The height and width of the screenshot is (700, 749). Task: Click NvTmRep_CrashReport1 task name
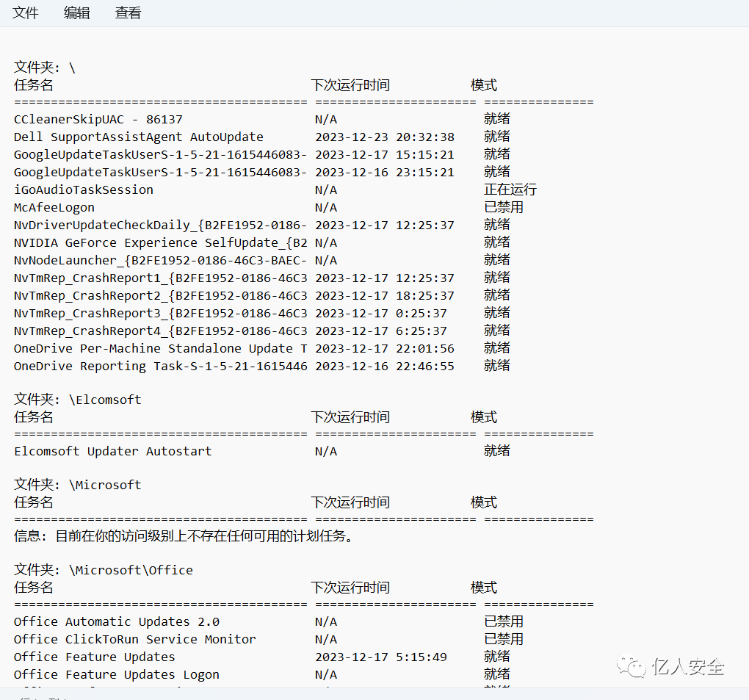point(161,278)
